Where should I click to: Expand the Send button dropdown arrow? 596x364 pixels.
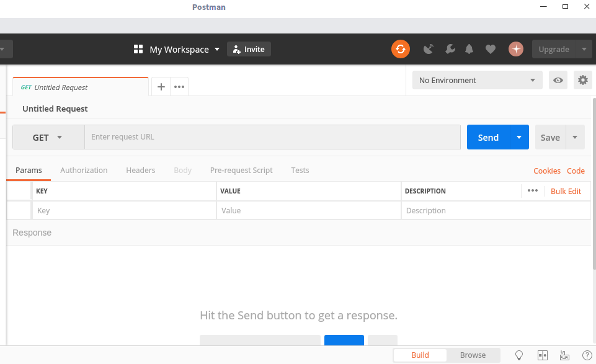519,137
